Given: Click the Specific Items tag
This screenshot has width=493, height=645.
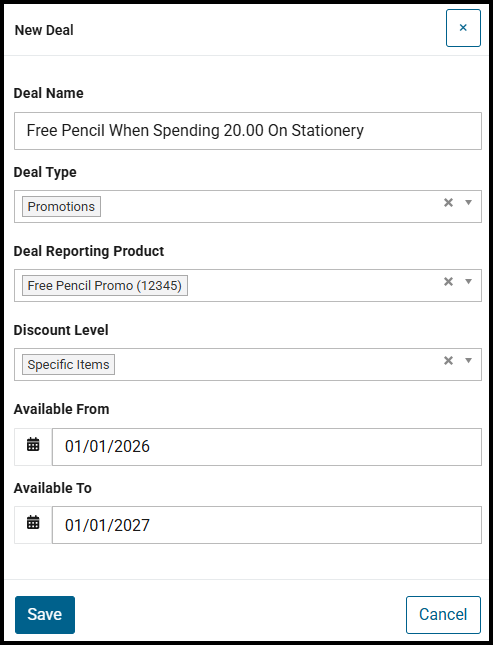Looking at the screenshot, I should coord(68,364).
